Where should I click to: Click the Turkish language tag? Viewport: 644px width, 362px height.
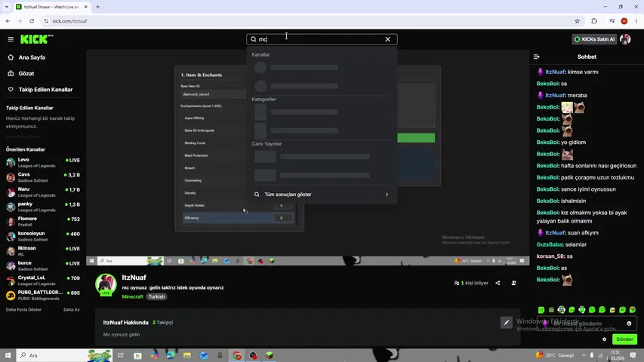pos(156,296)
